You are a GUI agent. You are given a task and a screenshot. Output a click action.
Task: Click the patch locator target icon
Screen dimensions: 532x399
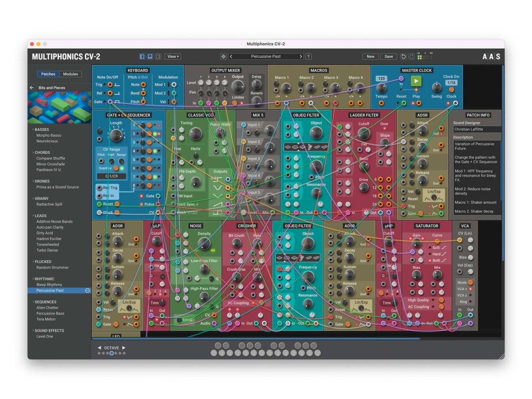click(223, 56)
